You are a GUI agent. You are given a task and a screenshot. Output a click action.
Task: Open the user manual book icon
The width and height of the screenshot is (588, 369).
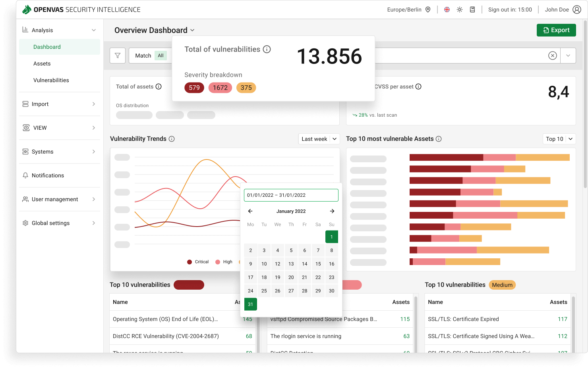tap(472, 9)
